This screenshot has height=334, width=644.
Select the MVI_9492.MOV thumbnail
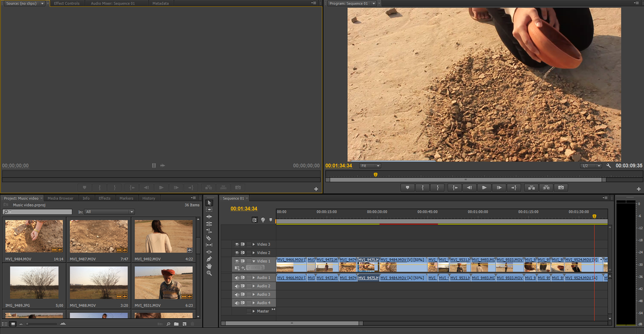(x=163, y=236)
